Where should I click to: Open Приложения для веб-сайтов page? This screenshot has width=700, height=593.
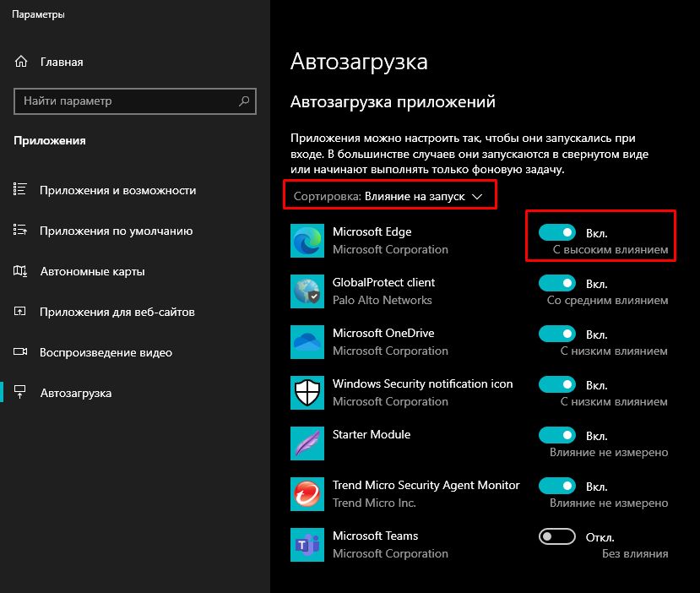click(x=117, y=312)
